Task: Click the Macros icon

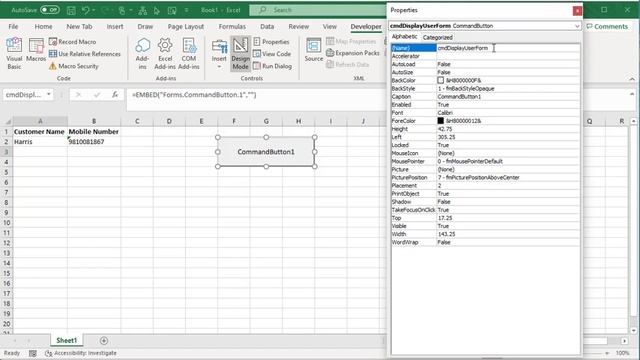Action: click(36, 51)
